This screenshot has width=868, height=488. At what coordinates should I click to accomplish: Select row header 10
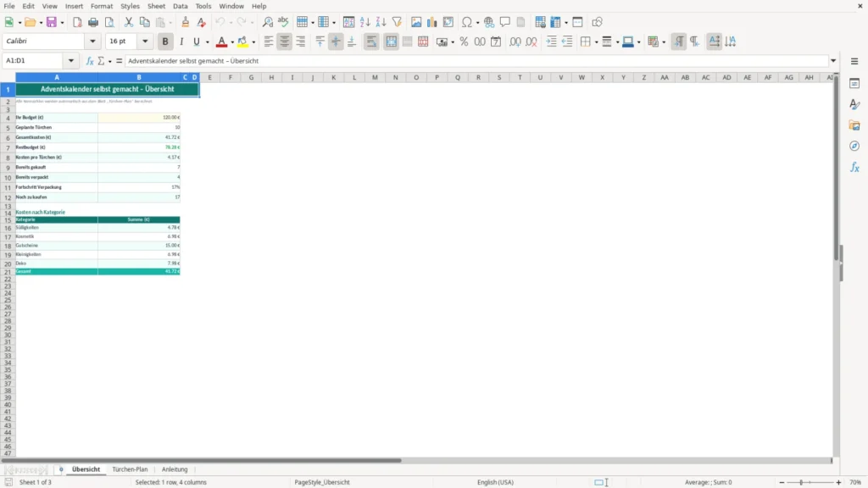click(8, 178)
